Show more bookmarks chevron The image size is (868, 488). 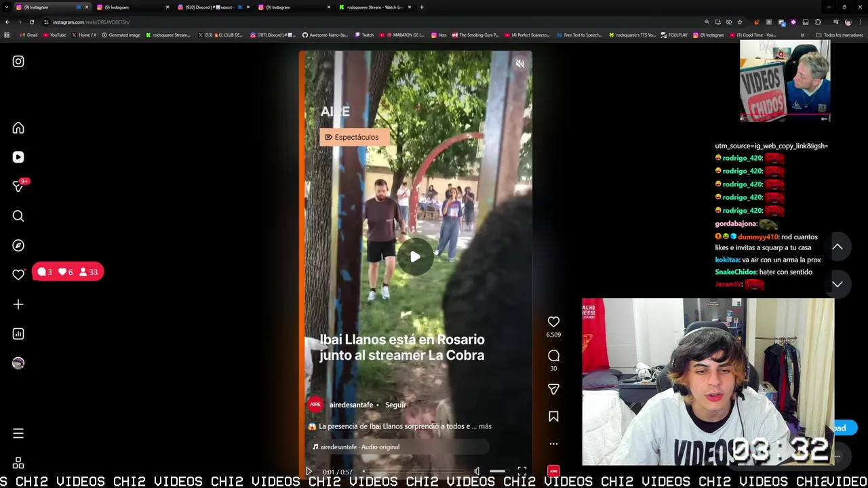(802, 35)
